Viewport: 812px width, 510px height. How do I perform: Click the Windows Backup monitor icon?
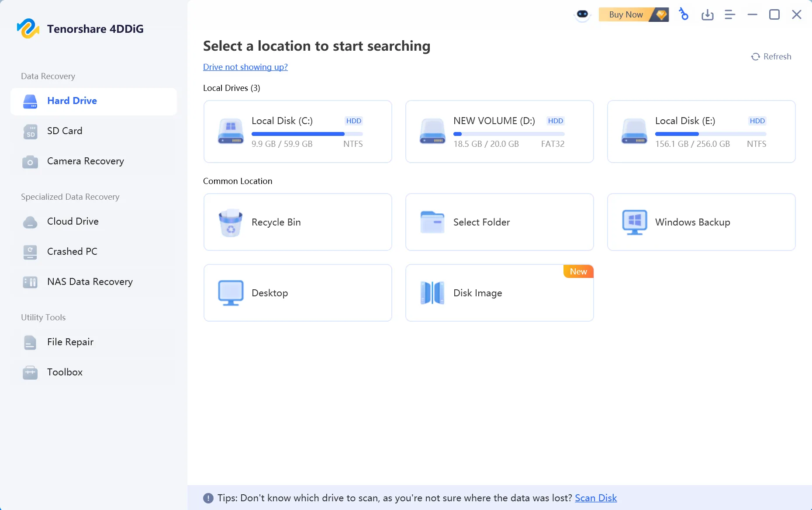[x=634, y=222]
